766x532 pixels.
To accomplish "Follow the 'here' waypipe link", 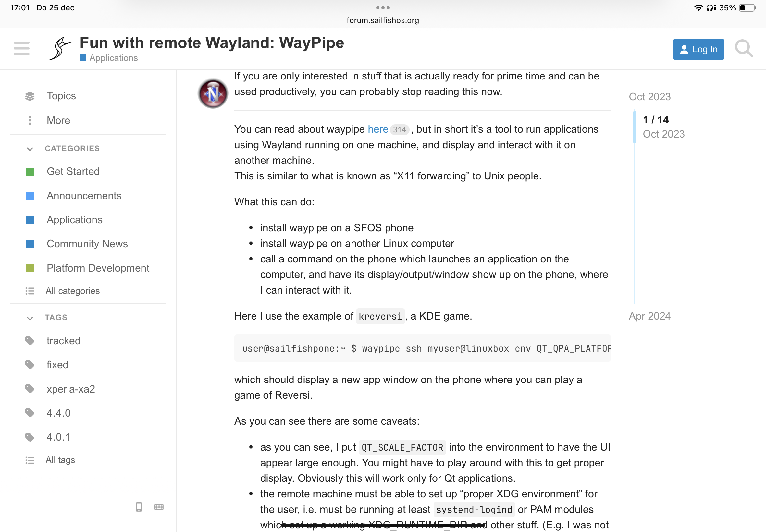I will click(377, 129).
